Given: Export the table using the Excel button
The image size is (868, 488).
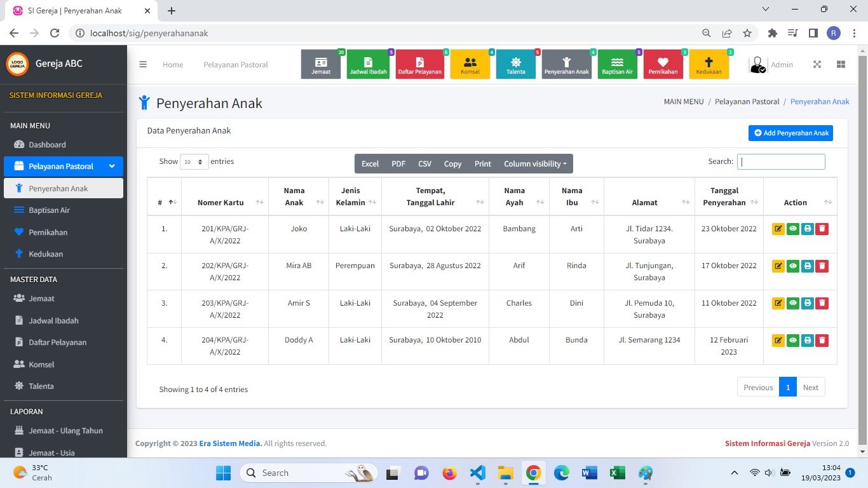Looking at the screenshot, I should pyautogui.click(x=370, y=164).
